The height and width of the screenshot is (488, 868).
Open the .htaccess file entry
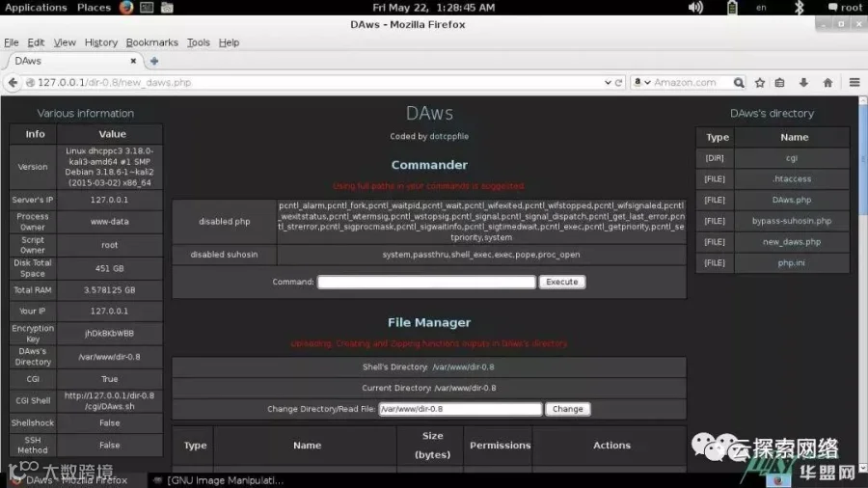coord(792,179)
